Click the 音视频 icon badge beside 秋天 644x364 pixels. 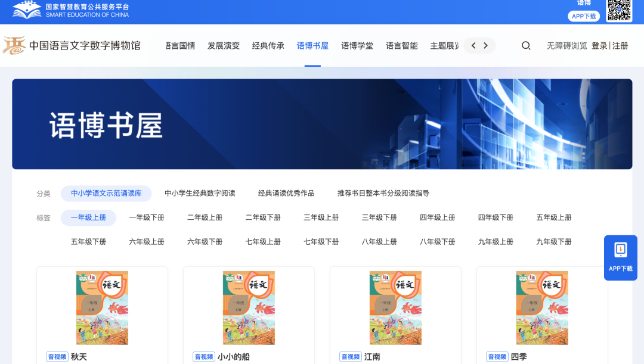(x=57, y=356)
